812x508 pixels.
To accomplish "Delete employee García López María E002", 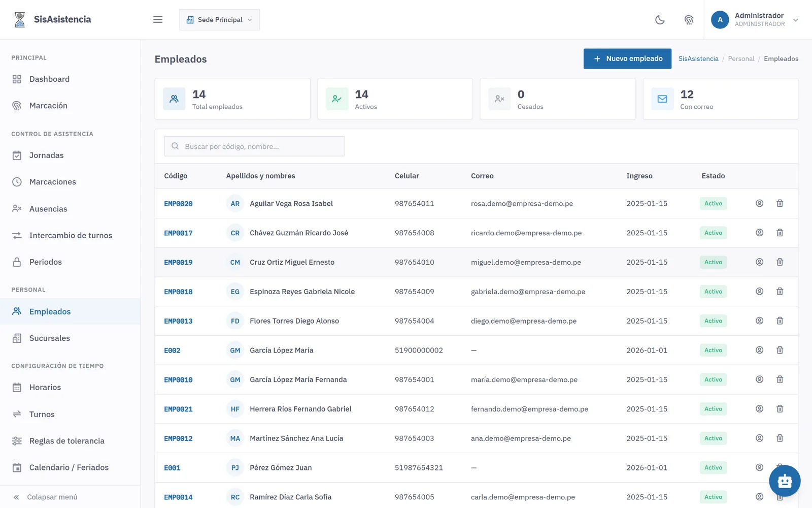I will pos(780,350).
